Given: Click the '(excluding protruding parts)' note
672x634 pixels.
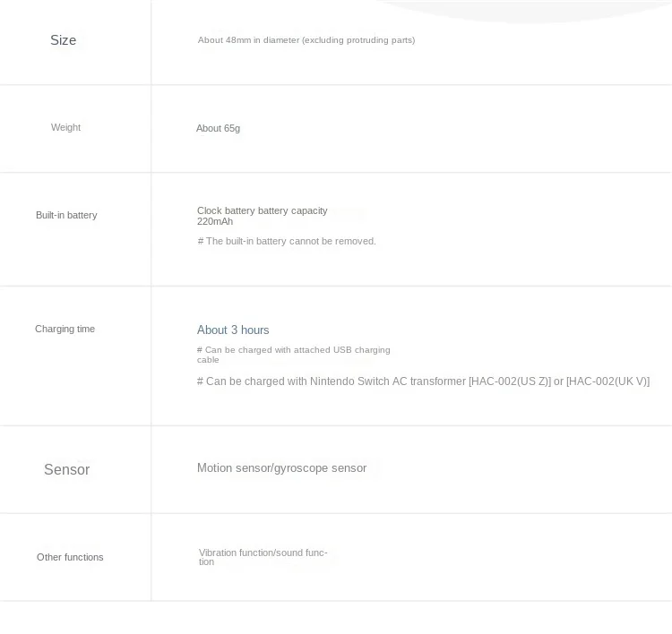Looking at the screenshot, I should (358, 40).
